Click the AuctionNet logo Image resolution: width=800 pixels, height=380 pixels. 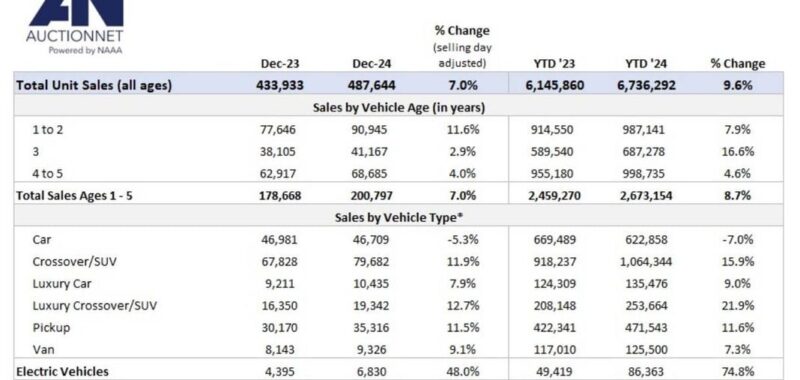tap(75, 27)
